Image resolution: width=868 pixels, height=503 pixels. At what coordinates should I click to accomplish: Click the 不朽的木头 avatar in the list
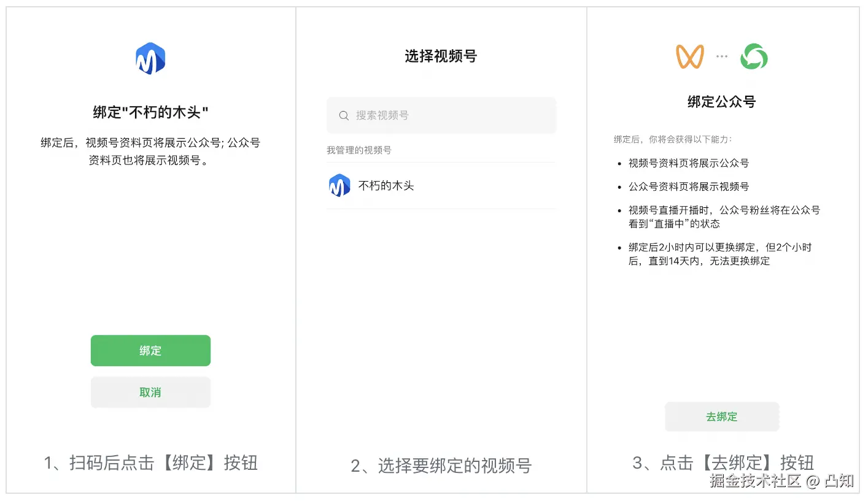[339, 185]
